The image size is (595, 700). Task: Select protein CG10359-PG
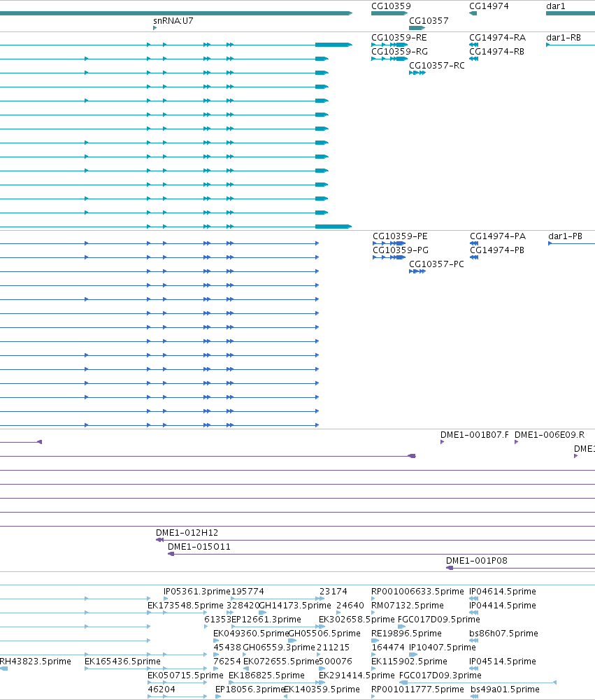(401, 250)
